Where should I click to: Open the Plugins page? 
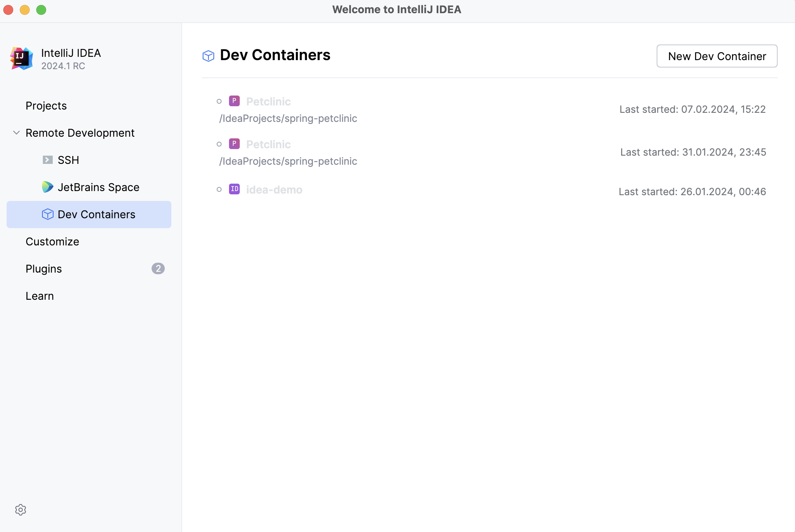43,268
